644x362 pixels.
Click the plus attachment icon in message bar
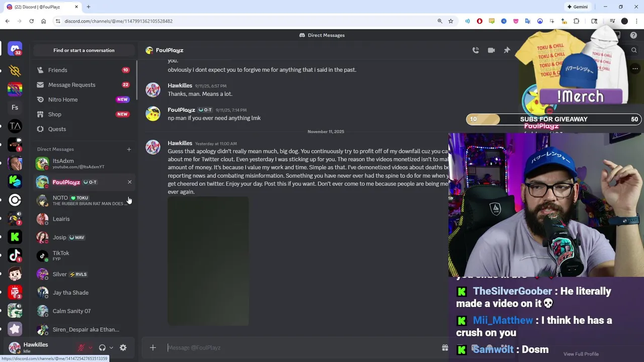point(153,347)
